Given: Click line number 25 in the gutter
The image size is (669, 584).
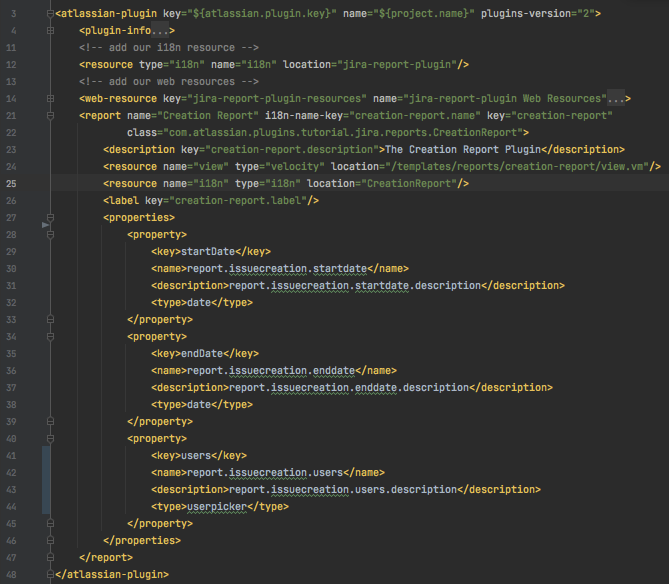Looking at the screenshot, I should (x=12, y=184).
